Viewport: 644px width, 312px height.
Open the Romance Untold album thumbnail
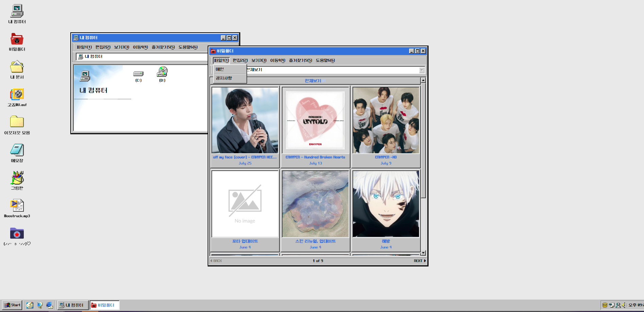315,120
